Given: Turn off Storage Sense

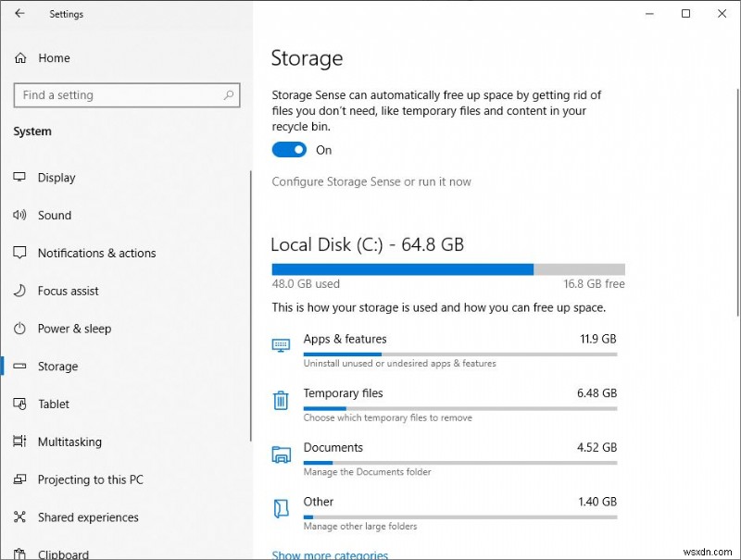Looking at the screenshot, I should coord(288,149).
